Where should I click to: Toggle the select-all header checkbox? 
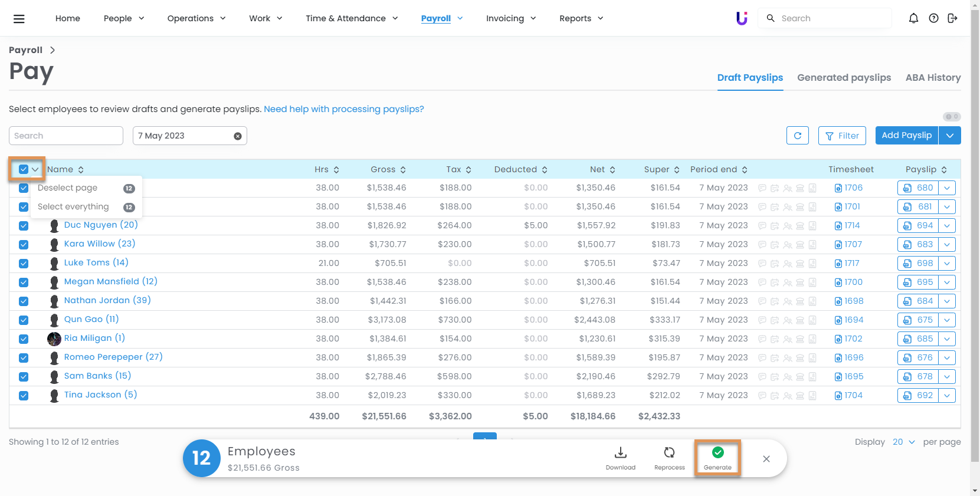click(x=24, y=169)
